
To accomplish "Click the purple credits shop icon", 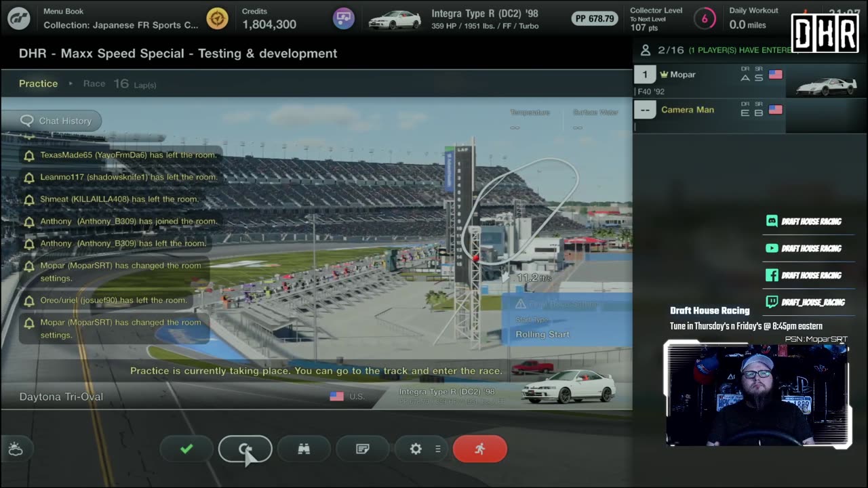I will point(344,18).
